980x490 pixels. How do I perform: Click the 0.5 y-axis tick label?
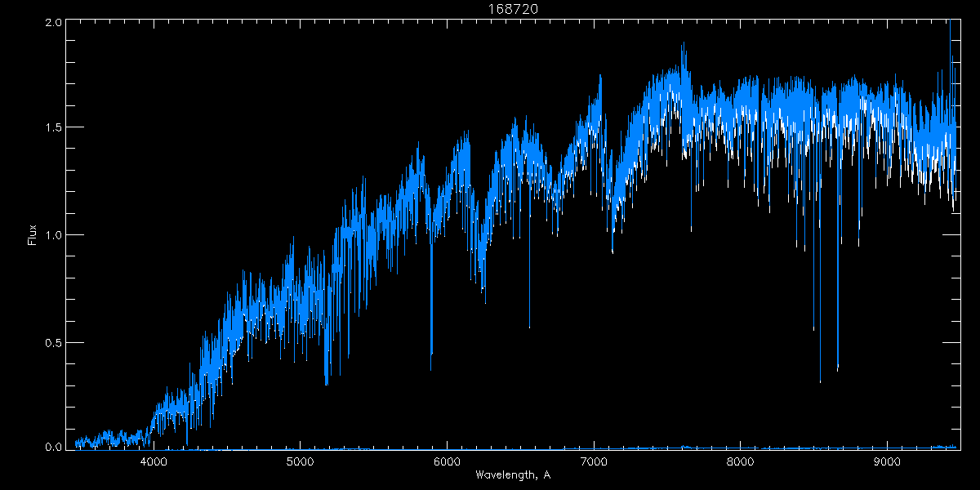[x=54, y=341]
